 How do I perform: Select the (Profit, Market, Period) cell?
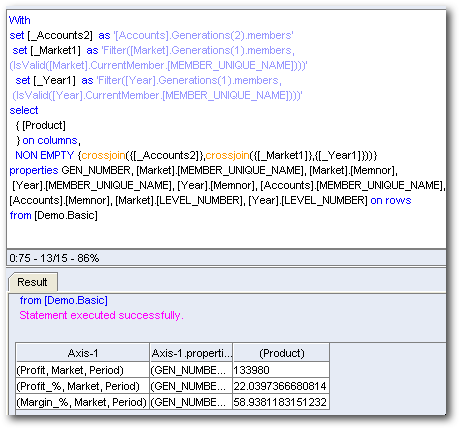[x=83, y=370]
